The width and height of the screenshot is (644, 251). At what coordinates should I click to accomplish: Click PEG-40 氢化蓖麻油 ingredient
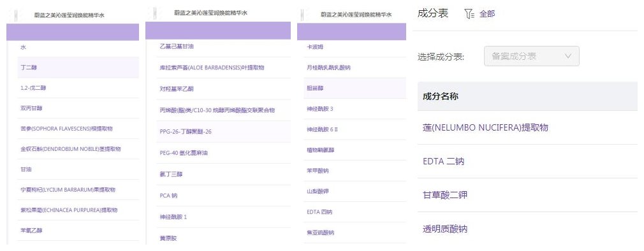coord(184,153)
